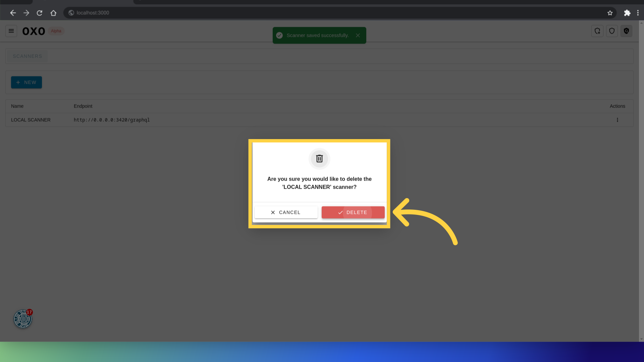Click the trash/delete icon in dialog
The height and width of the screenshot is (362, 644).
(x=319, y=159)
